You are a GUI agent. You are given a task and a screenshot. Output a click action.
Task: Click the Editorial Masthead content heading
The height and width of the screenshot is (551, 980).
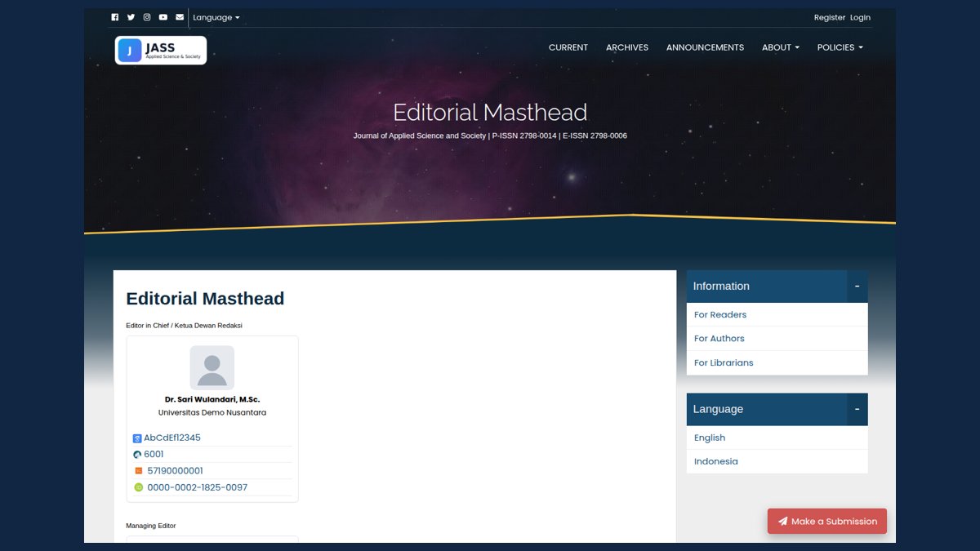205,299
